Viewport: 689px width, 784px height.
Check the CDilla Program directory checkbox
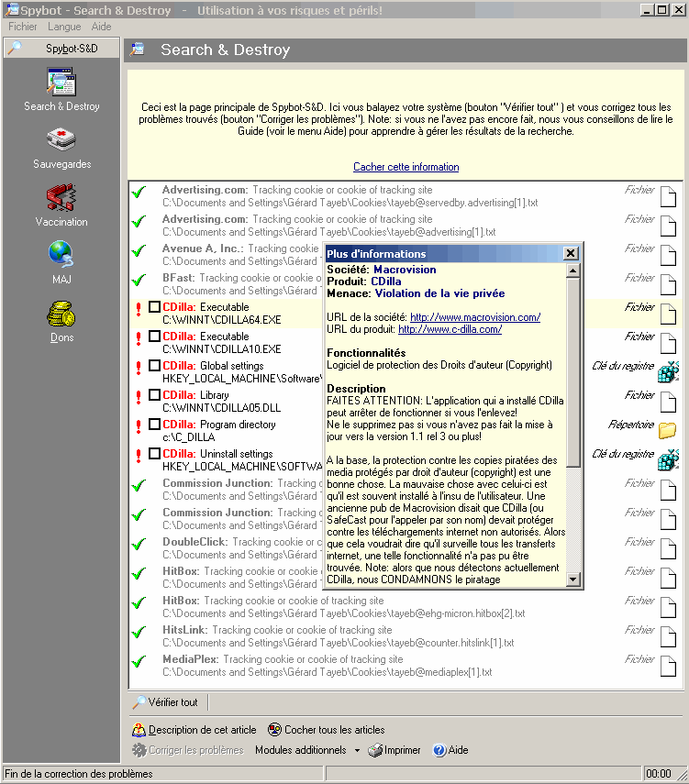click(x=155, y=424)
